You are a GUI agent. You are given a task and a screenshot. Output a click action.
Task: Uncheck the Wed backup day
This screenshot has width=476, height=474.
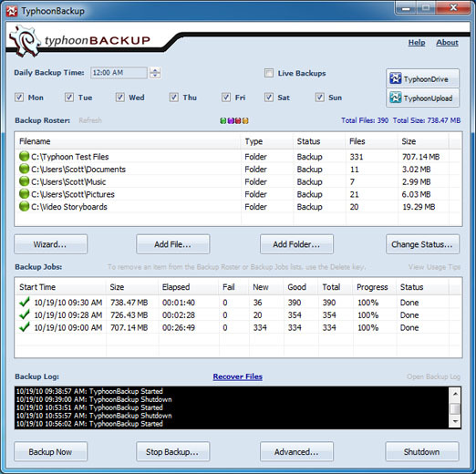[120, 98]
